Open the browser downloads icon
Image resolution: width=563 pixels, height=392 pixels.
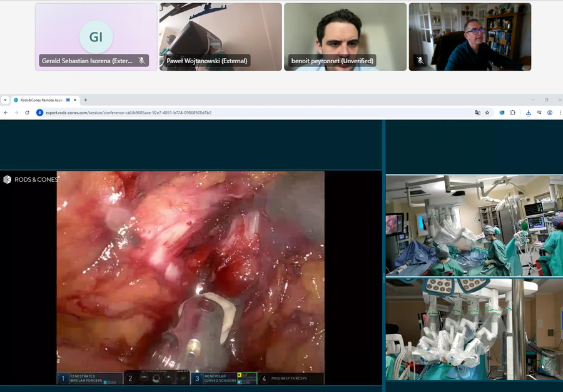(x=529, y=113)
